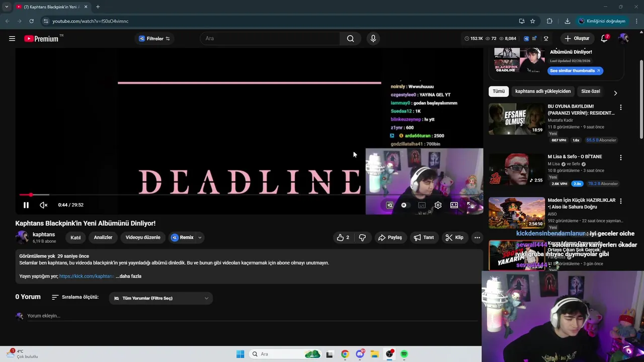Enter full screen mode in player
The image size is (644, 362).
click(x=470, y=205)
